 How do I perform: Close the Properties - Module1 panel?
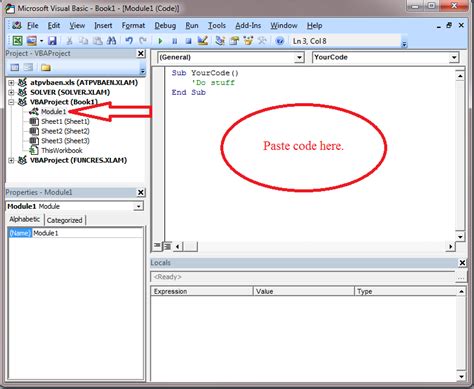(x=141, y=192)
